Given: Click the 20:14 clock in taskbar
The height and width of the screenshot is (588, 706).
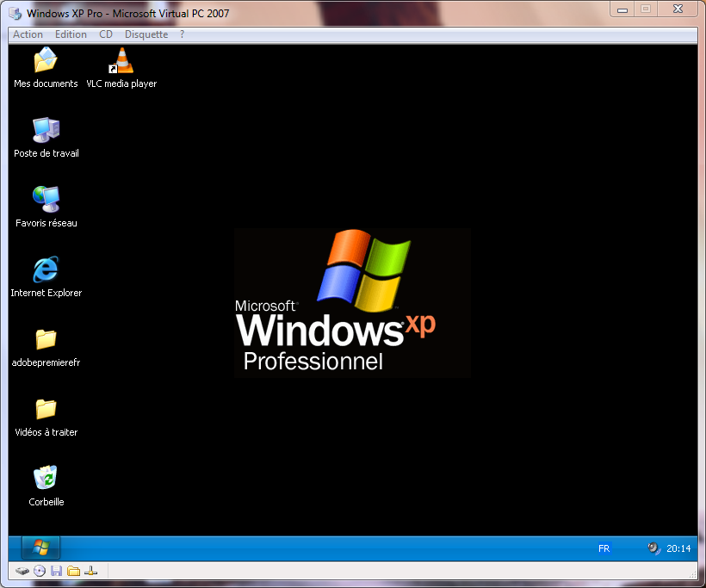Looking at the screenshot, I should (678, 548).
